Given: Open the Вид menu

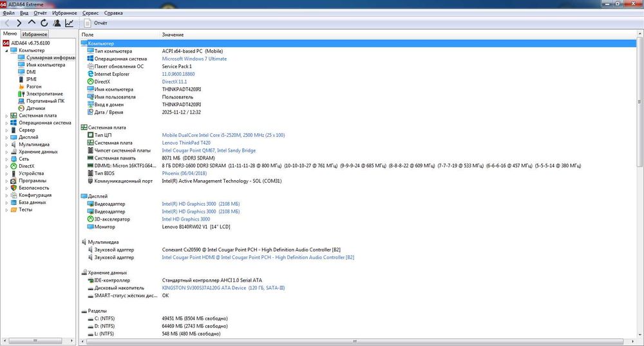Looking at the screenshot, I should (x=24, y=13).
